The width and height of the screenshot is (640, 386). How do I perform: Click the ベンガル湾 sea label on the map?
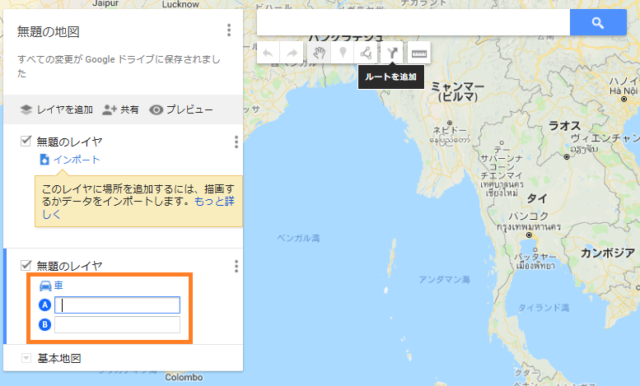(x=298, y=238)
